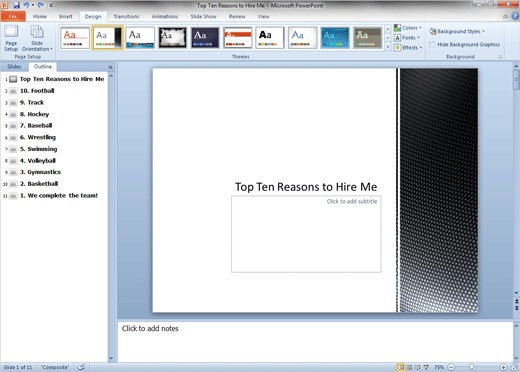Switch to the Slide Show tab
The image size is (520, 372).
[203, 16]
